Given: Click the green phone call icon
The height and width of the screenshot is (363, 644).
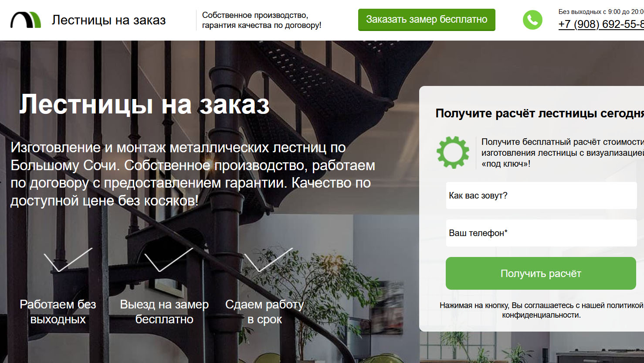Looking at the screenshot, I should [532, 20].
